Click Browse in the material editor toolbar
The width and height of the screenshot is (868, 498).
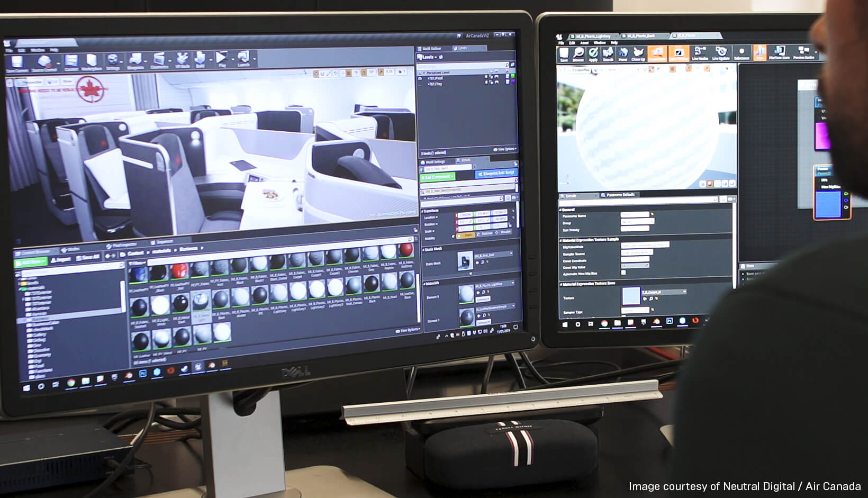(x=578, y=55)
